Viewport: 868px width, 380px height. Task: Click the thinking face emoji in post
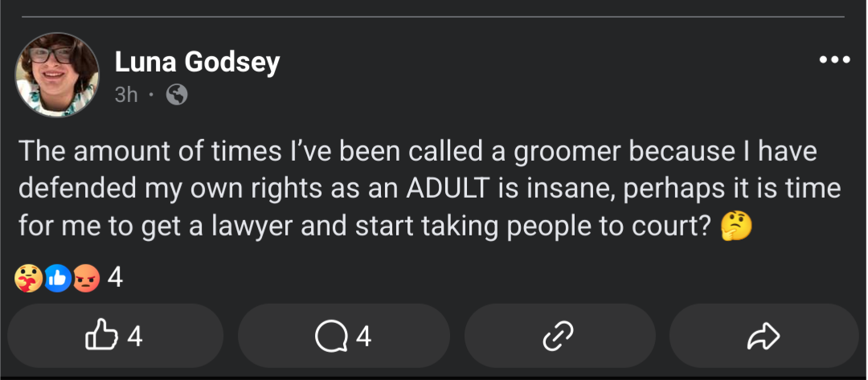click(x=736, y=227)
